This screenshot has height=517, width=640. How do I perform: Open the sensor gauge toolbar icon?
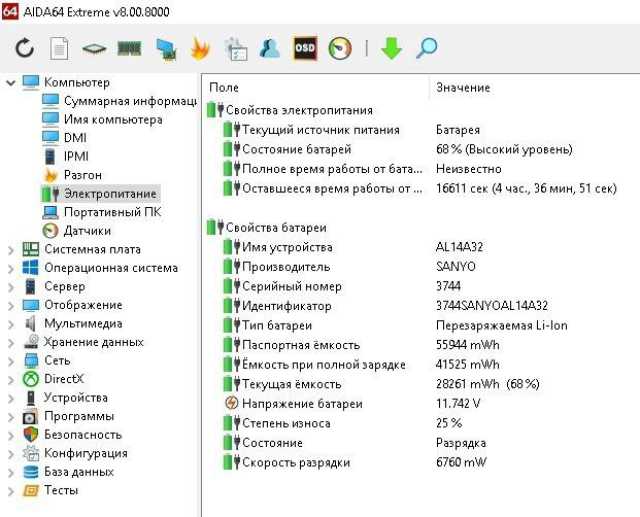tap(340, 48)
